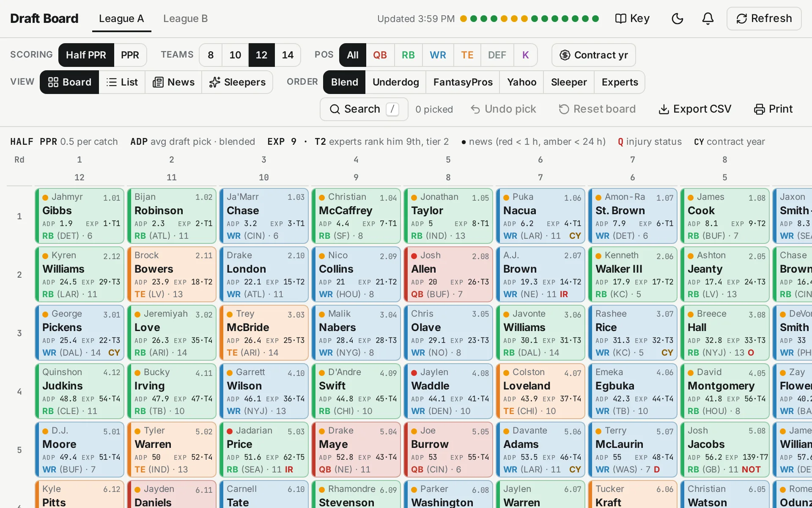
Task: Open the News view
Action: click(x=173, y=82)
